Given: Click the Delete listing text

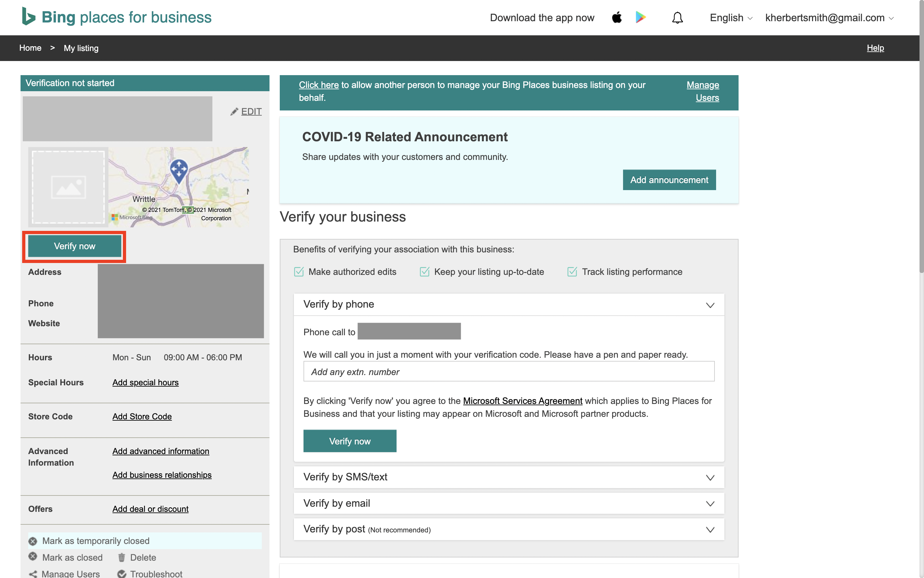Looking at the screenshot, I should click(143, 557).
